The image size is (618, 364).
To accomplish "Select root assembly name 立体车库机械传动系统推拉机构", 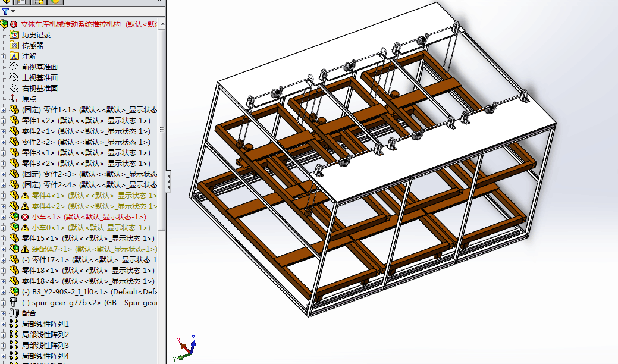I will tap(71, 24).
